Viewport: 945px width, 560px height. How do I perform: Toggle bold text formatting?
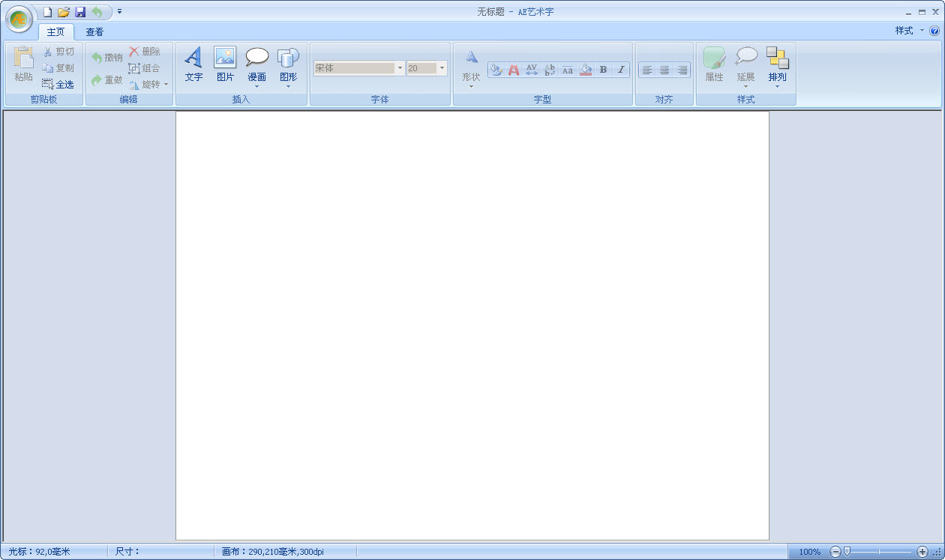click(x=603, y=70)
